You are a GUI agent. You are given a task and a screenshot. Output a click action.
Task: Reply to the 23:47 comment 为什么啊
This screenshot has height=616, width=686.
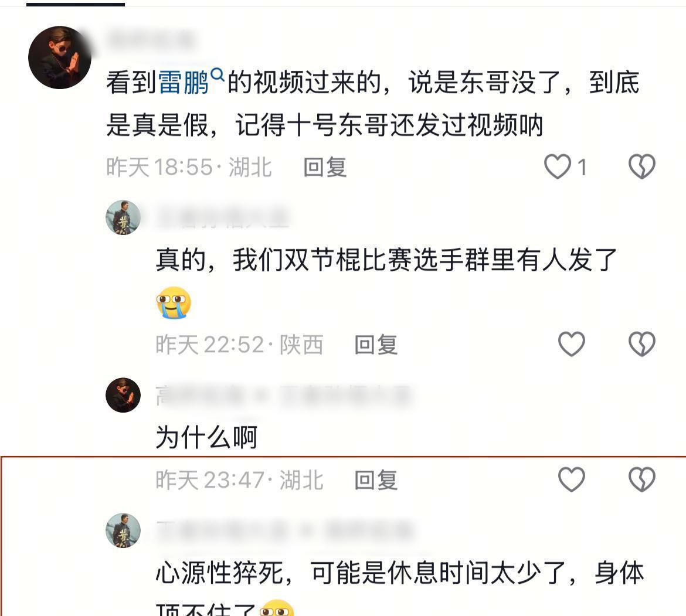click(x=376, y=481)
